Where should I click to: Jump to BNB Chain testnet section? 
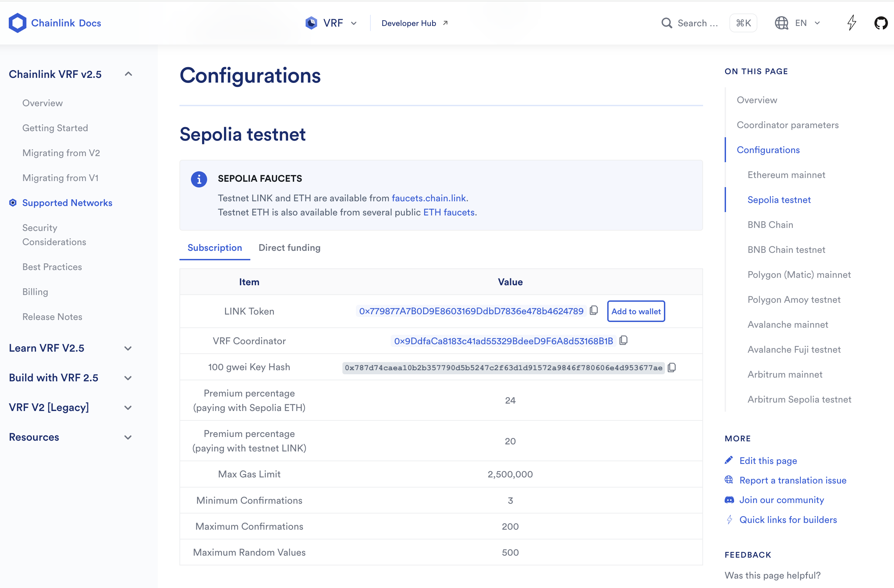click(x=786, y=250)
